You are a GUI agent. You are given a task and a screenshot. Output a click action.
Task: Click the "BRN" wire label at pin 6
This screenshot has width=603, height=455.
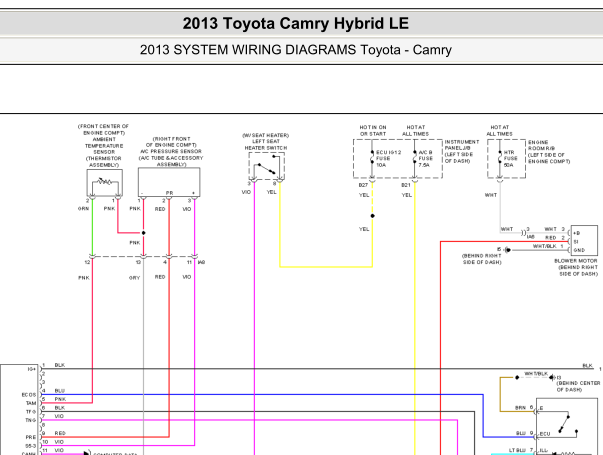coord(520,408)
